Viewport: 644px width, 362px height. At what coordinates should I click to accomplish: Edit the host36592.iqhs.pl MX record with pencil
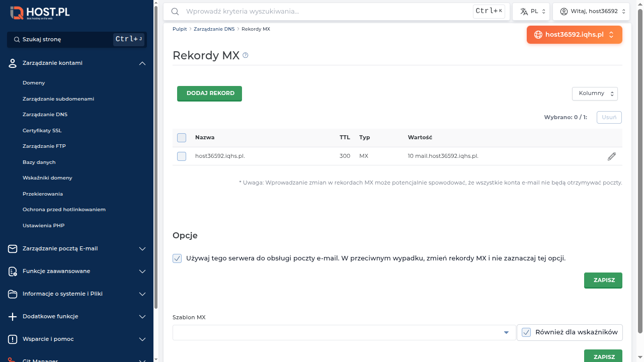[612, 156]
